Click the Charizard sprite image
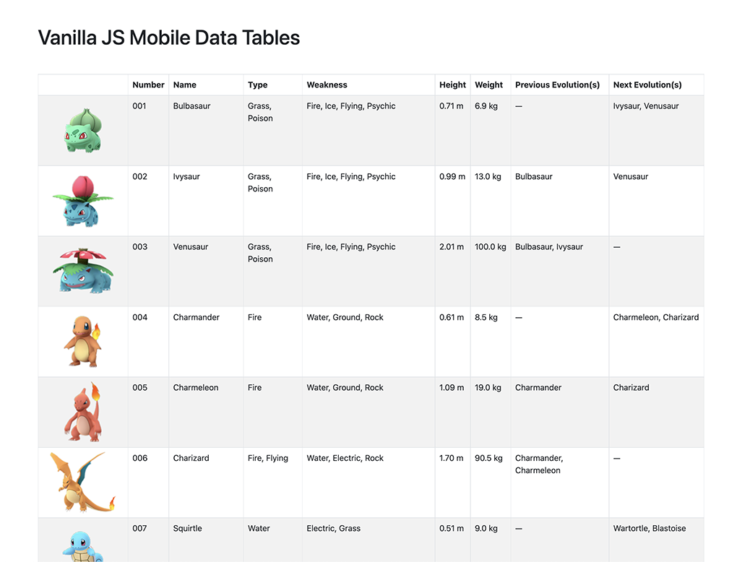Image resolution: width=750 pixels, height=562 pixels. point(83,482)
